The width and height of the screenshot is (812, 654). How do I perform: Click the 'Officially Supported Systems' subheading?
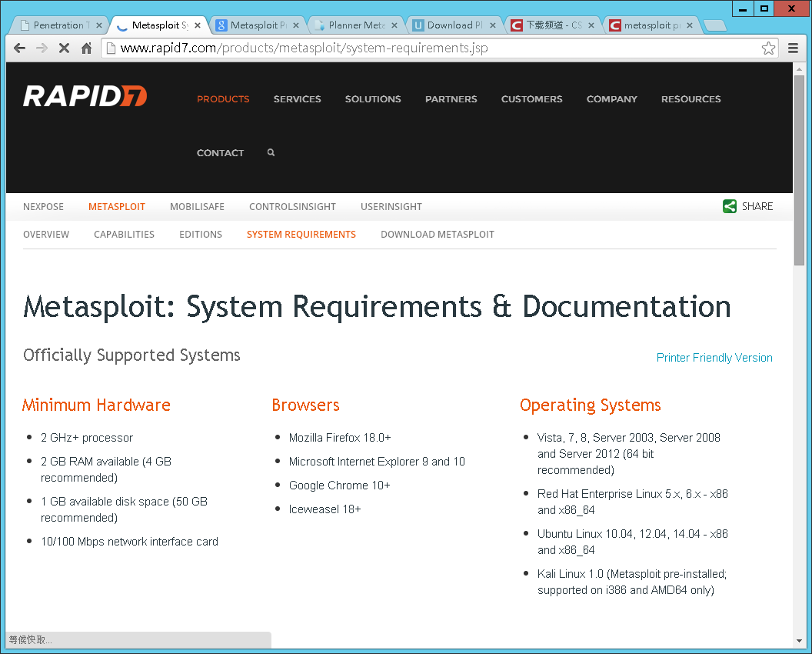click(x=132, y=355)
